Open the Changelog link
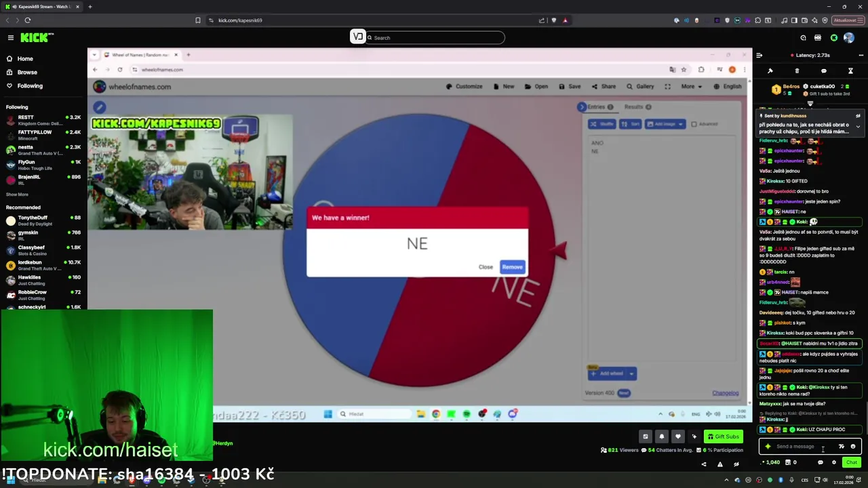Viewport: 868px width, 488px height. coord(725,393)
